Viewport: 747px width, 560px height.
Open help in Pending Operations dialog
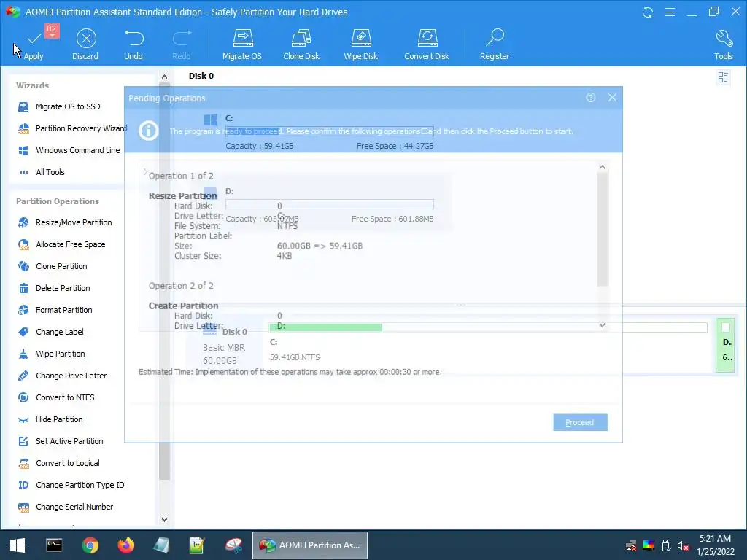(591, 98)
